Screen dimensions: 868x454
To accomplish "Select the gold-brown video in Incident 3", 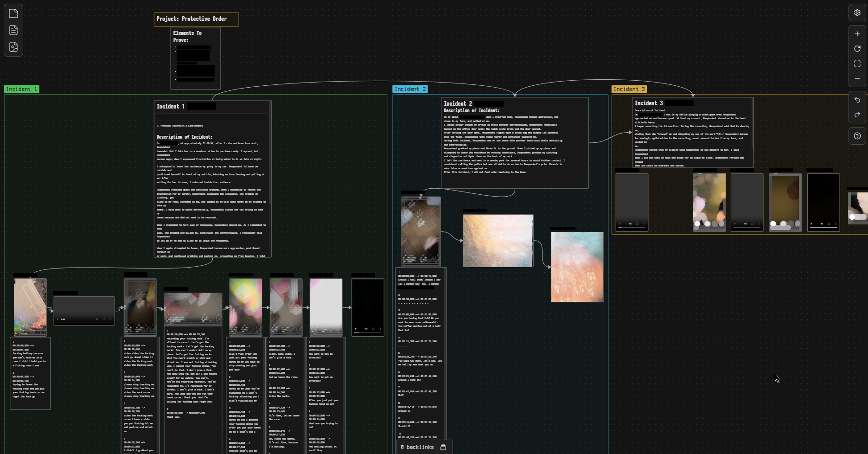I will (x=785, y=203).
